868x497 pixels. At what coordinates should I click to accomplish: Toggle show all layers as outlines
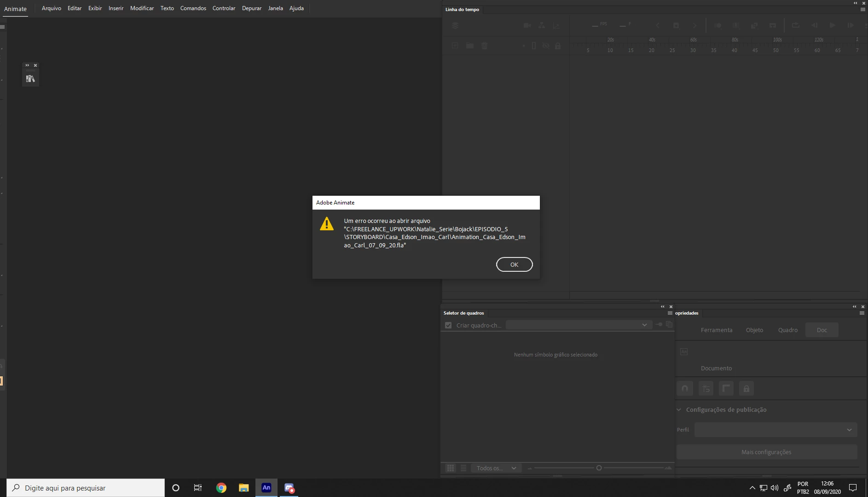click(x=534, y=46)
